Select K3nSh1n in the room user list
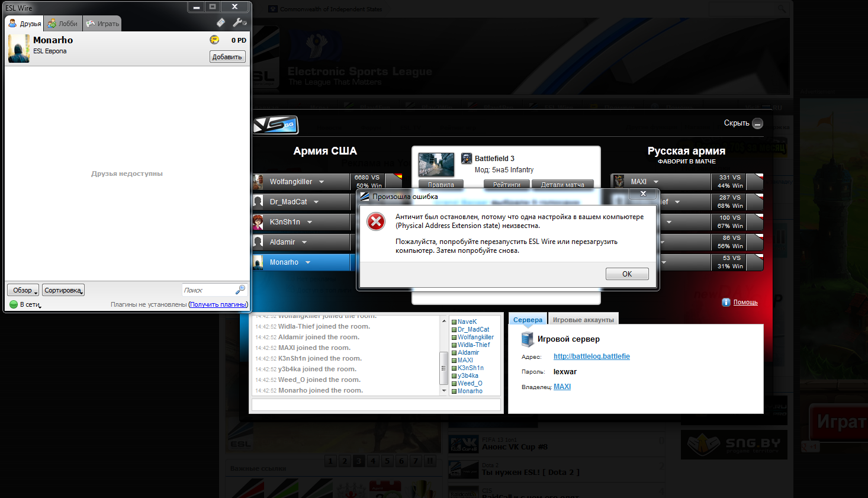 [x=470, y=368]
